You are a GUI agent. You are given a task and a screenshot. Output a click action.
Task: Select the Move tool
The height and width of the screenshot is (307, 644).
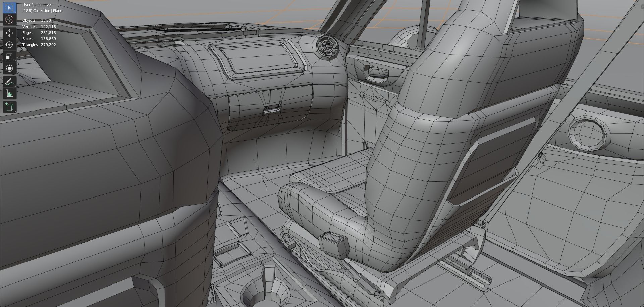click(9, 33)
